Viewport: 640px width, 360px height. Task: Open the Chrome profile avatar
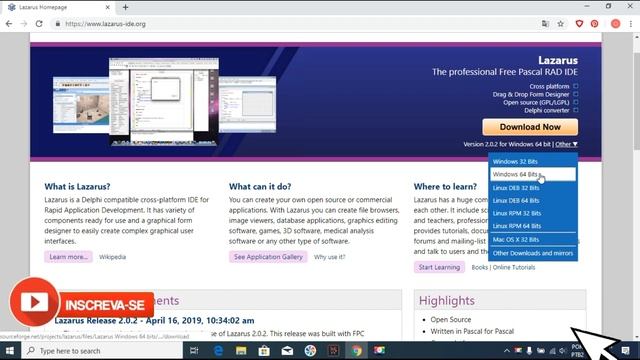(x=616, y=24)
